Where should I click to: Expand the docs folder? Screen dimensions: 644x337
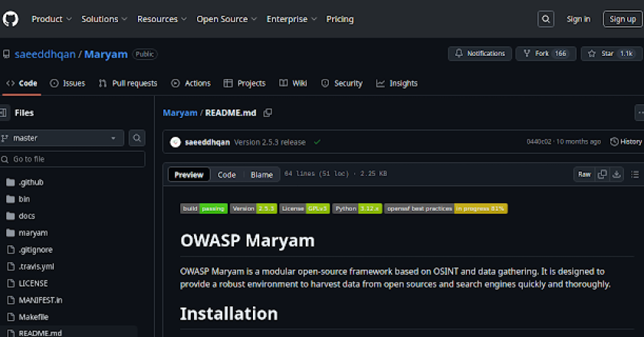click(26, 216)
